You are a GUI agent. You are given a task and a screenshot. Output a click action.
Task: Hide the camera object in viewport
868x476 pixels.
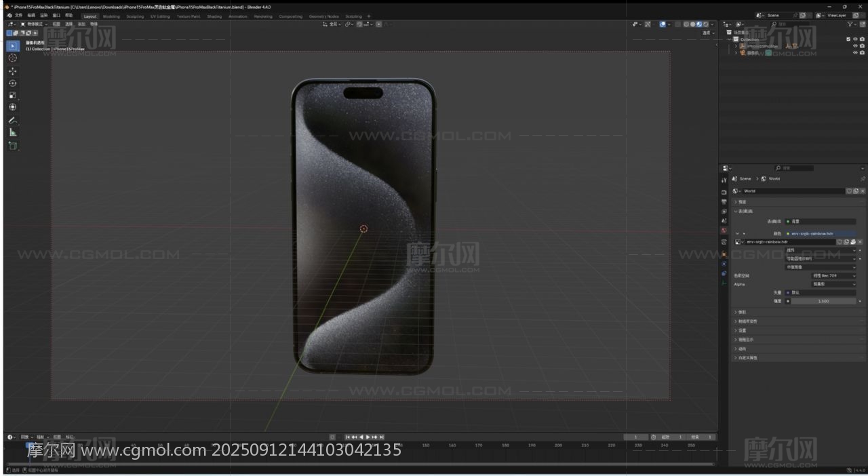[x=855, y=53]
